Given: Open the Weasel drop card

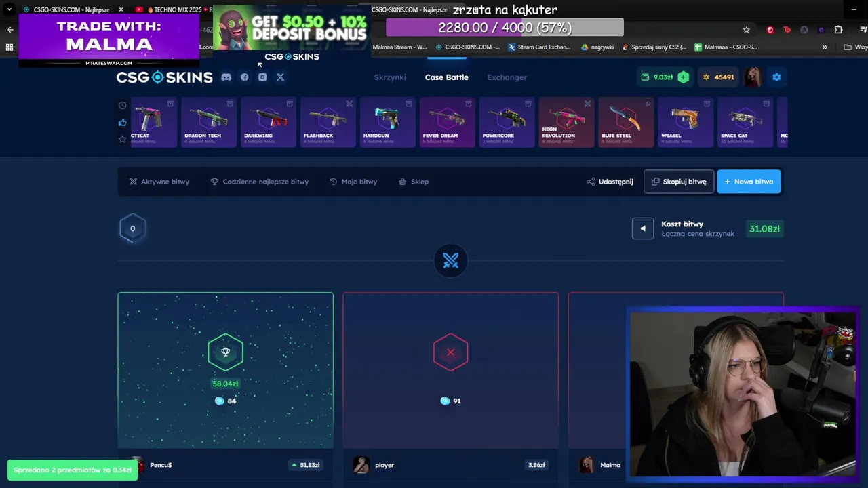Looking at the screenshot, I should pos(686,122).
